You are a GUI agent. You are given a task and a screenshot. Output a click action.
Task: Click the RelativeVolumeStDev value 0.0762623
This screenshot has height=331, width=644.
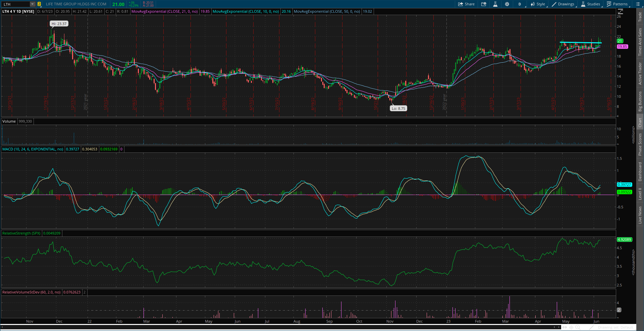pos(72,292)
